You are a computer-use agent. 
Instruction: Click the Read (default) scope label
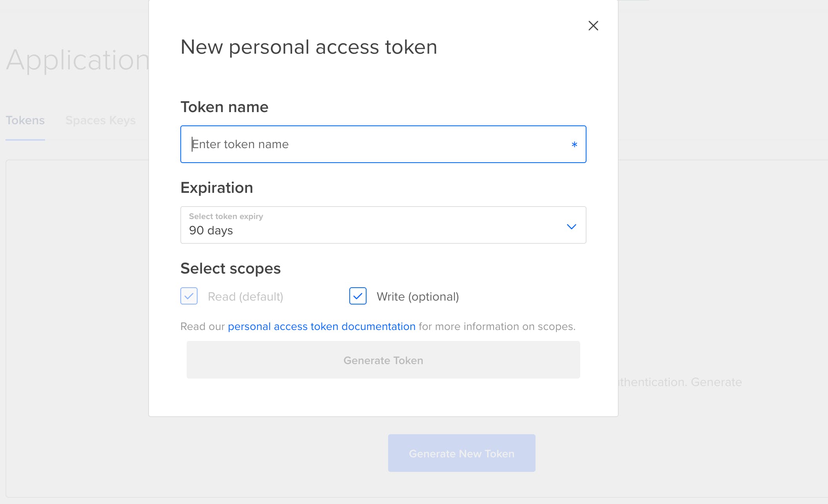tap(245, 297)
